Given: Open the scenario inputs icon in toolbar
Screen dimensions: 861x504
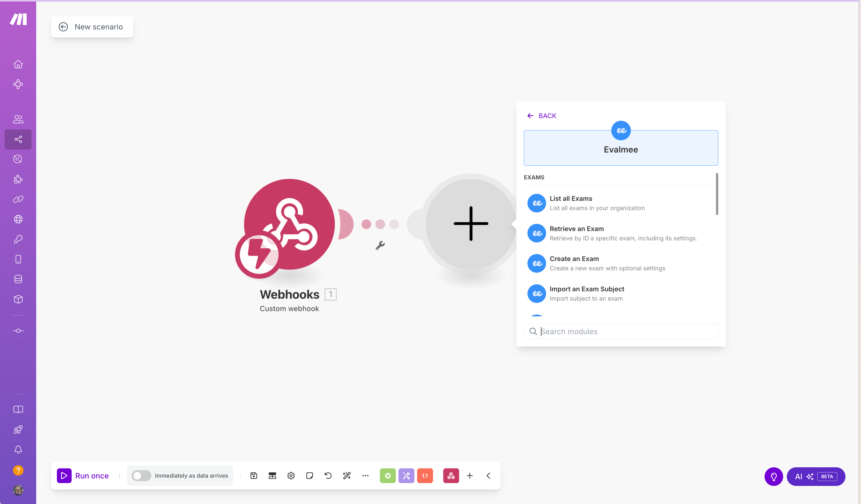Looking at the screenshot, I should pos(272,476).
